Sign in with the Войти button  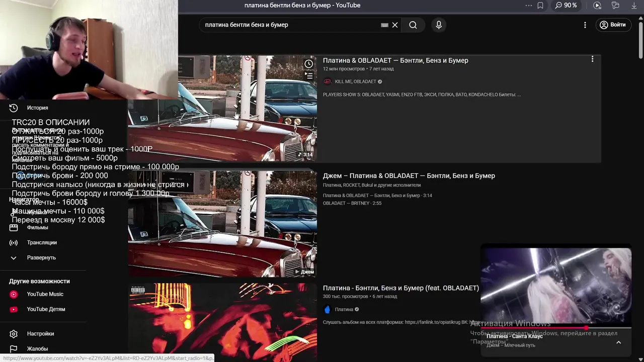[613, 25]
